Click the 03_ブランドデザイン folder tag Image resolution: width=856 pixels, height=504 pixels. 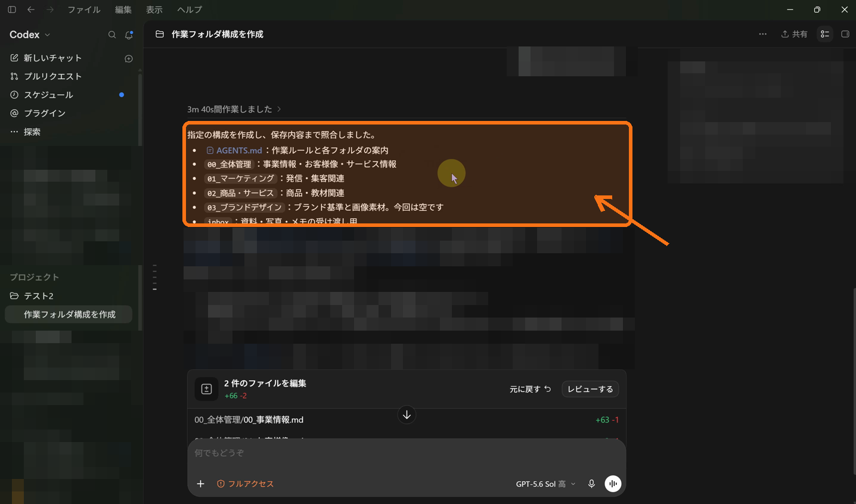pos(244,207)
